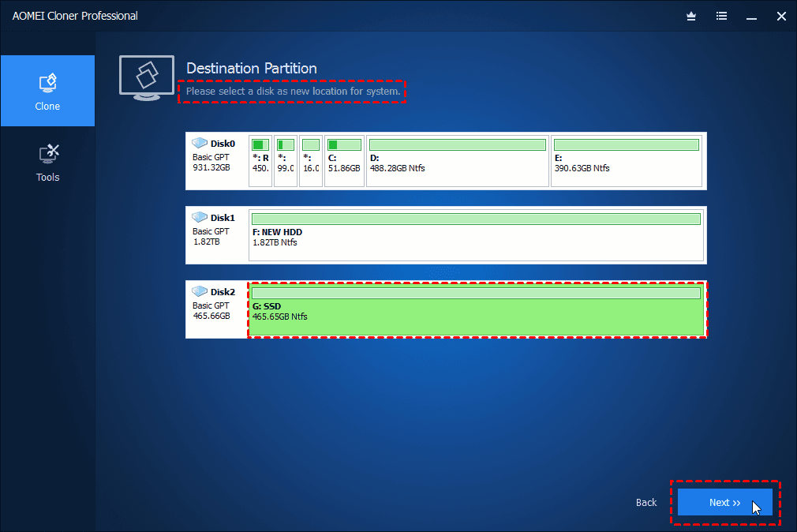
Task: Go Back to previous step
Action: point(646,503)
